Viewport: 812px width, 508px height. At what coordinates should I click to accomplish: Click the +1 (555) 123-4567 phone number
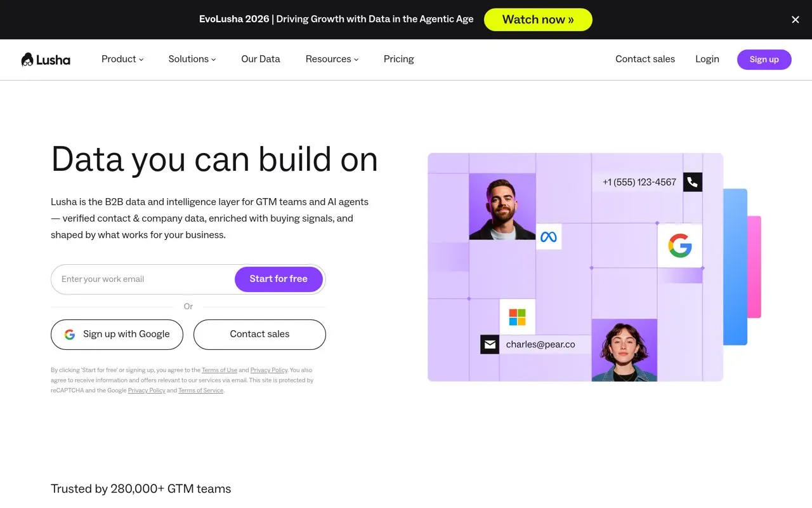639,182
